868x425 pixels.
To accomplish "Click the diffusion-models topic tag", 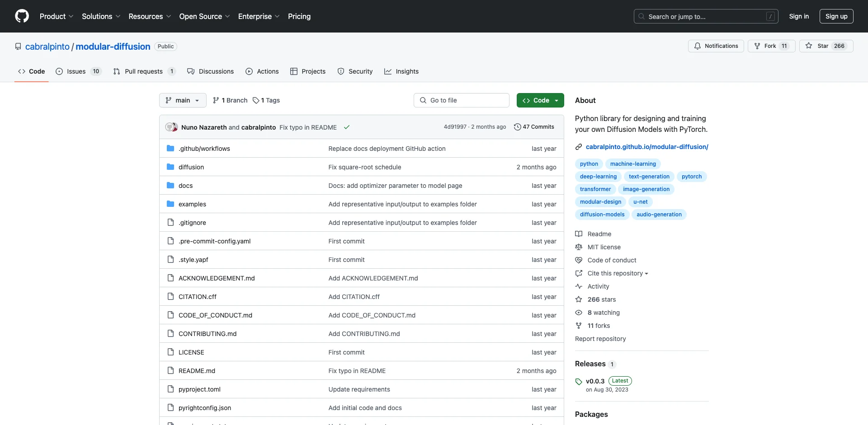I will coord(602,215).
